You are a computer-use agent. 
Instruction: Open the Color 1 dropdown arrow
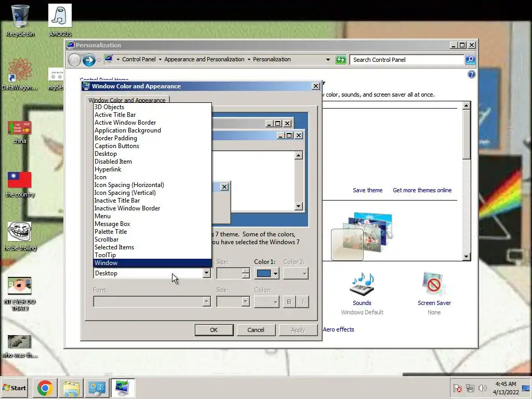coord(275,273)
